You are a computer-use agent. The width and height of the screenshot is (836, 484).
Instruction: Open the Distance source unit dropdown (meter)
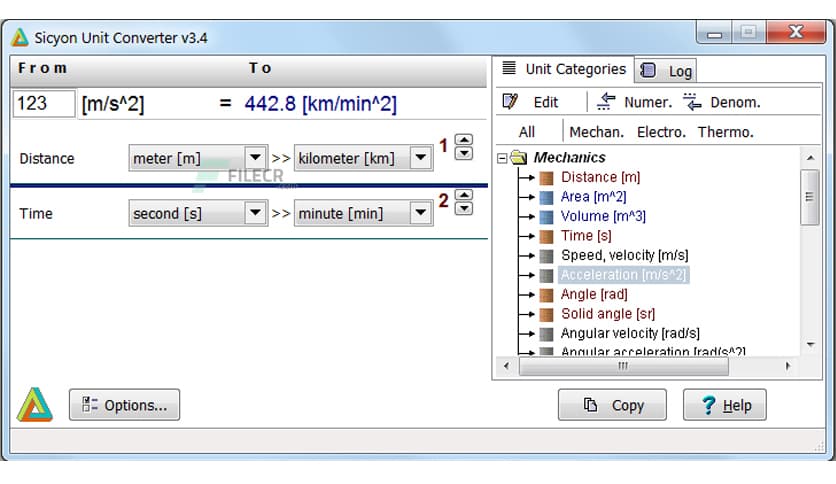click(x=255, y=157)
